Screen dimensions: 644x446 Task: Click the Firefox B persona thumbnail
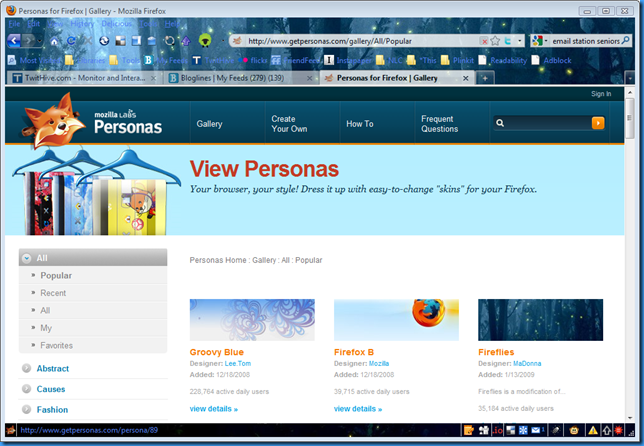click(x=396, y=320)
